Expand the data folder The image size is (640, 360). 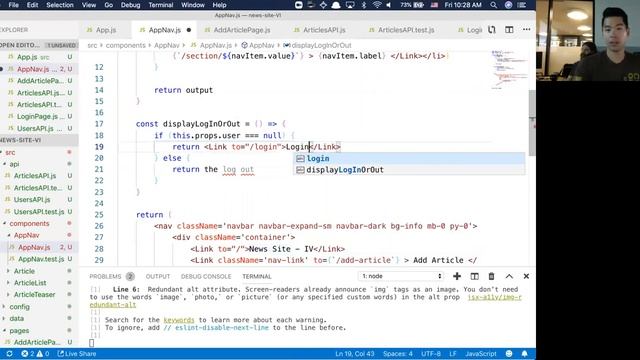tap(16, 318)
